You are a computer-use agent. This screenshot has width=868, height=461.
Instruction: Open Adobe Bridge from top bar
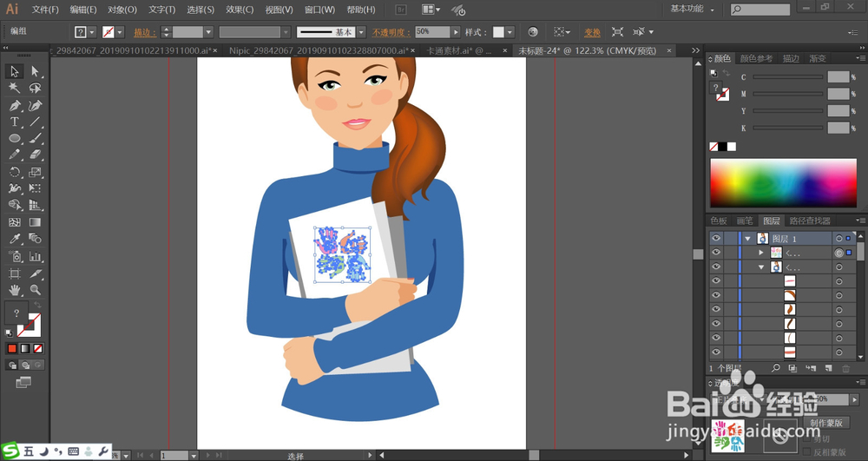coord(401,10)
